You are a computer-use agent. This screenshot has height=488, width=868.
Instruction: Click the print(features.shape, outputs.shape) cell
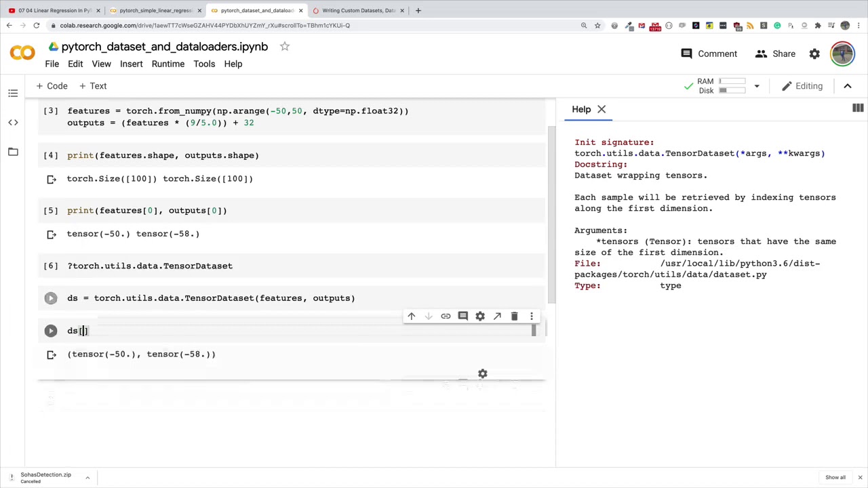coord(292,155)
